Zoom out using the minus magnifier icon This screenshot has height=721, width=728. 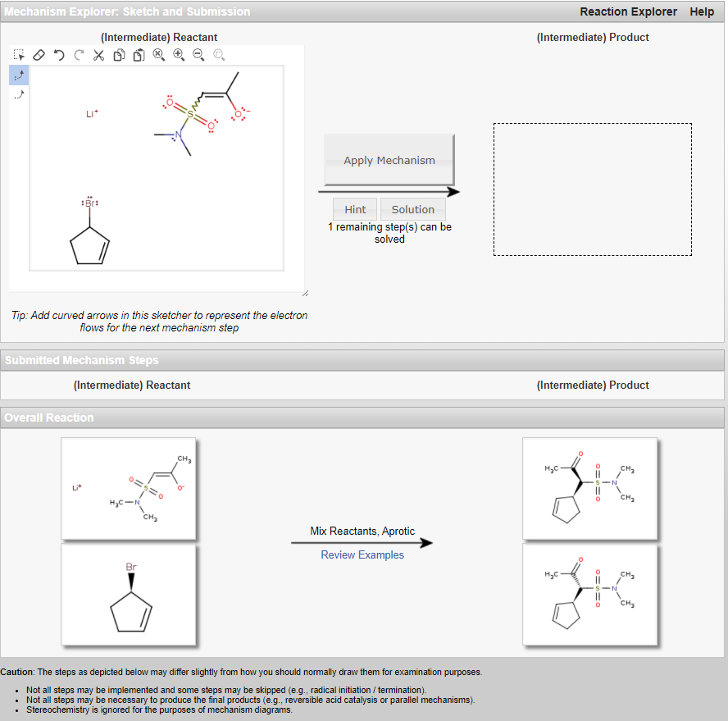pos(198,54)
